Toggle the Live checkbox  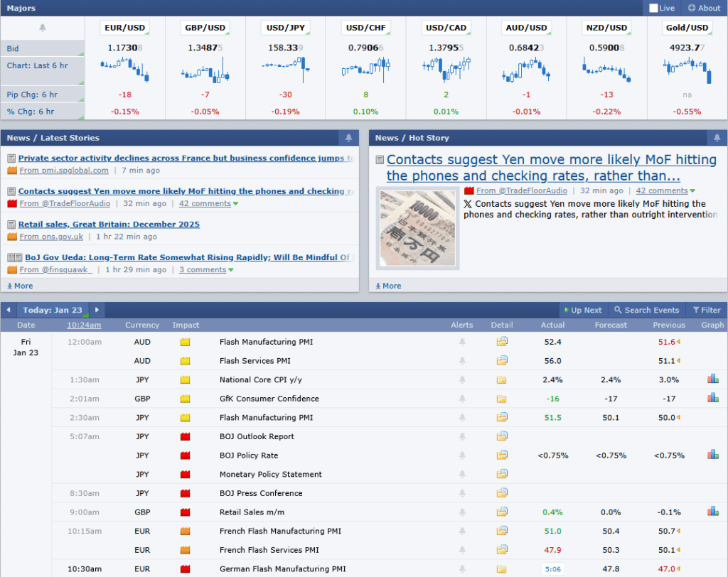[654, 9]
